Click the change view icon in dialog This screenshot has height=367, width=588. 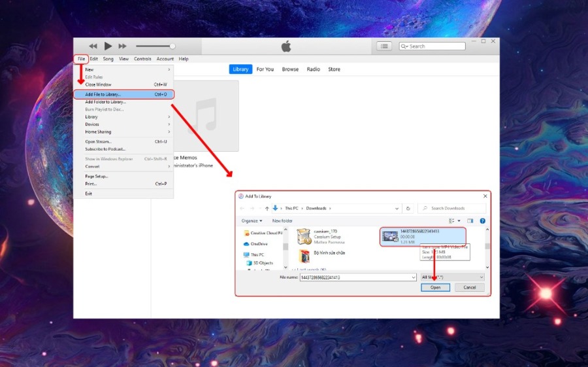click(451, 221)
